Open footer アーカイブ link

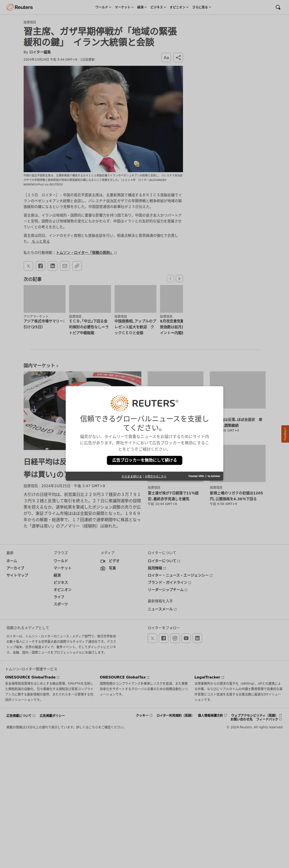[x=15, y=568]
